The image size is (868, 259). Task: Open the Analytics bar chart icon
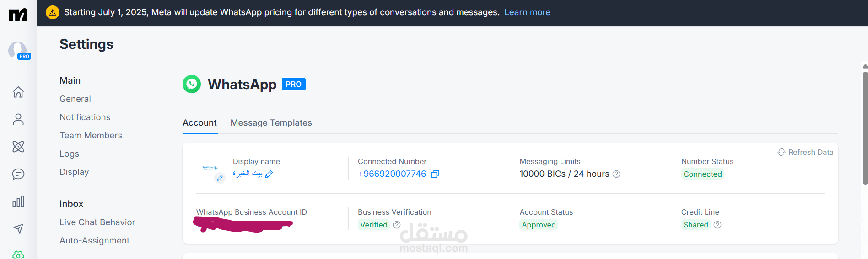point(18,201)
